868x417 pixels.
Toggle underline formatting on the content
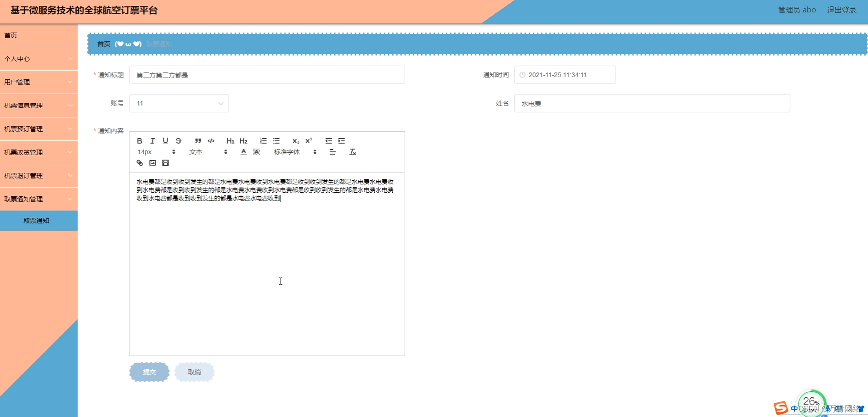tap(165, 141)
